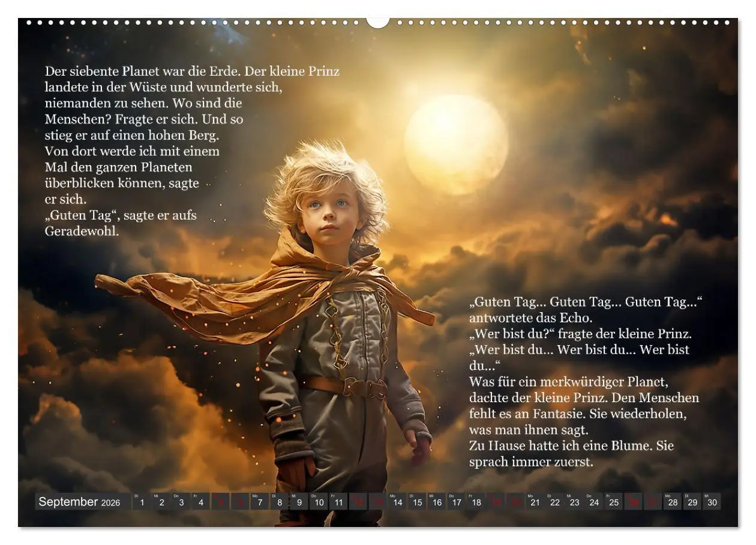The width and height of the screenshot is (756, 545).
Task: Select day 22 in the date strip
Action: (554, 502)
